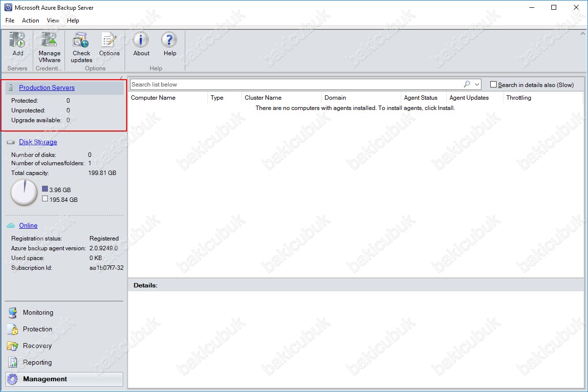Click the Protected count label

coord(24,101)
